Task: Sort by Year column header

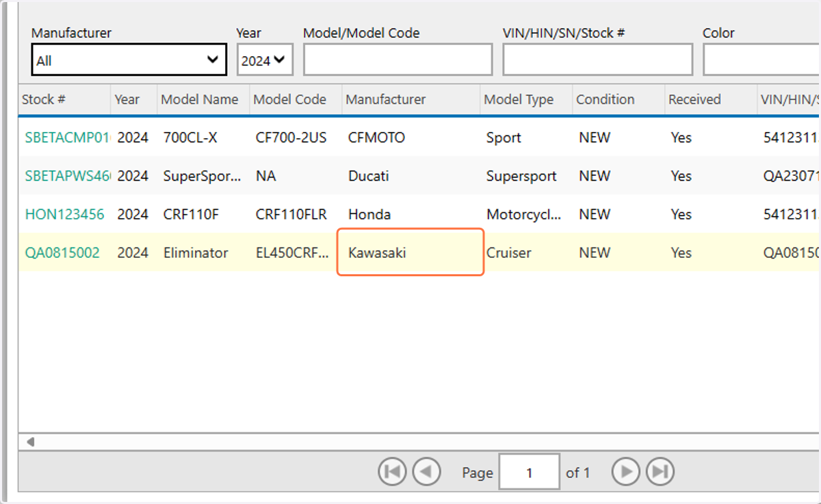Action: coord(134,99)
